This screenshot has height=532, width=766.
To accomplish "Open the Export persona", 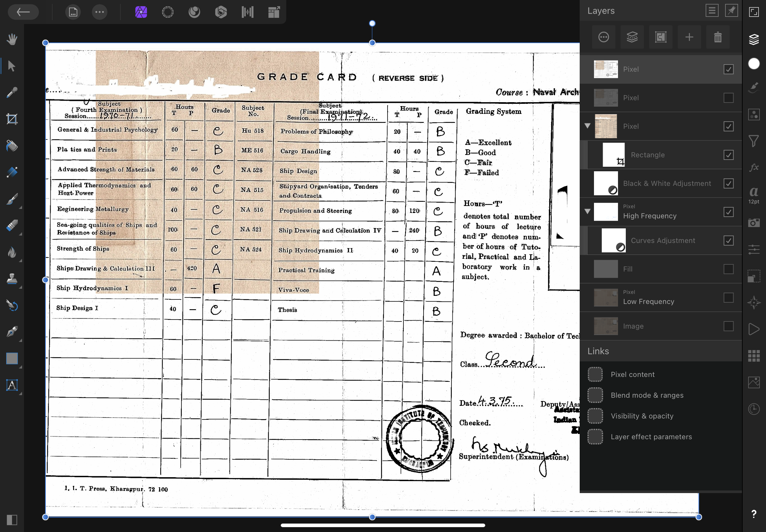I will tap(274, 12).
